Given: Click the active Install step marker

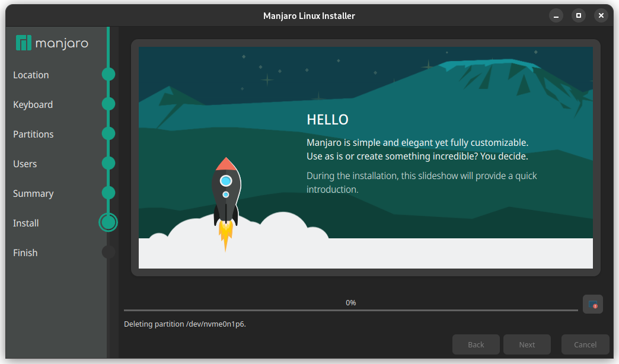Looking at the screenshot, I should [108, 222].
